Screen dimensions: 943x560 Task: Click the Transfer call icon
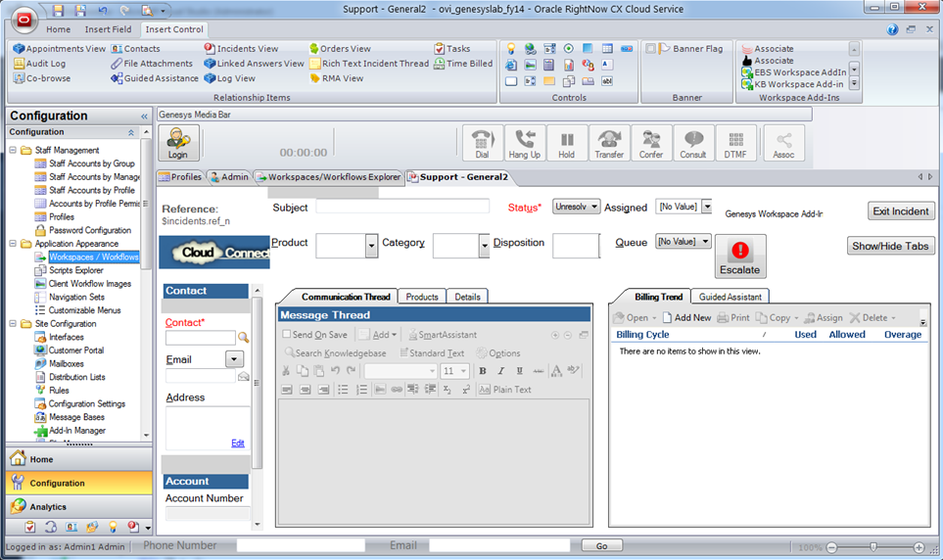(x=609, y=143)
